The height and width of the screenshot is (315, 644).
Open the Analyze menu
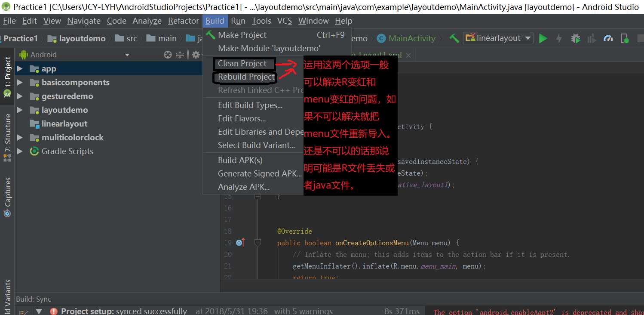point(147,21)
